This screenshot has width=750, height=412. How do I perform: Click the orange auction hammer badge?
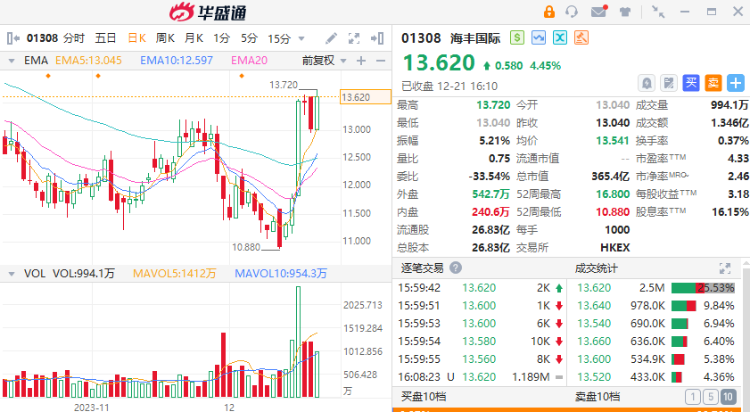[x=582, y=37]
